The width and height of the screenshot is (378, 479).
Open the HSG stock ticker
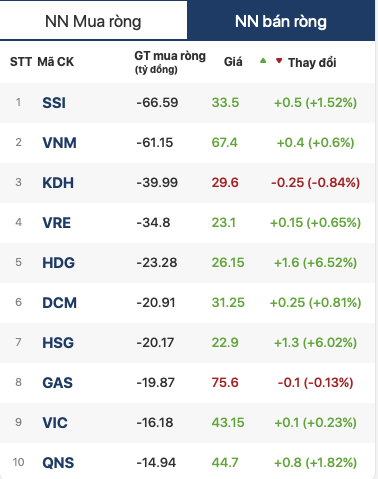[58, 343]
